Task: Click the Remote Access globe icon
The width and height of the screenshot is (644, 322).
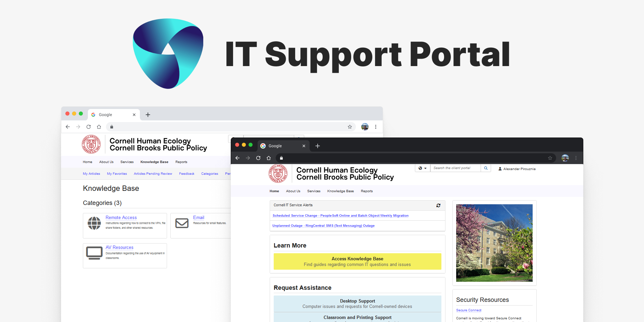Action: click(94, 223)
